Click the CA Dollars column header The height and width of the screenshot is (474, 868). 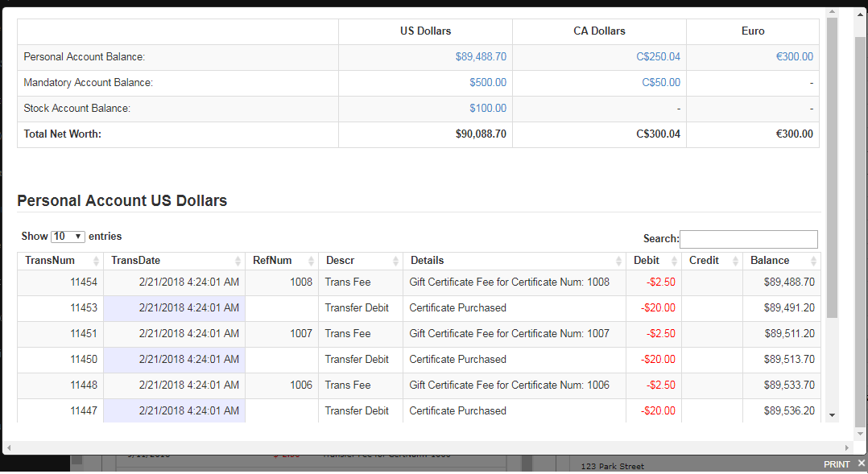[599, 31]
